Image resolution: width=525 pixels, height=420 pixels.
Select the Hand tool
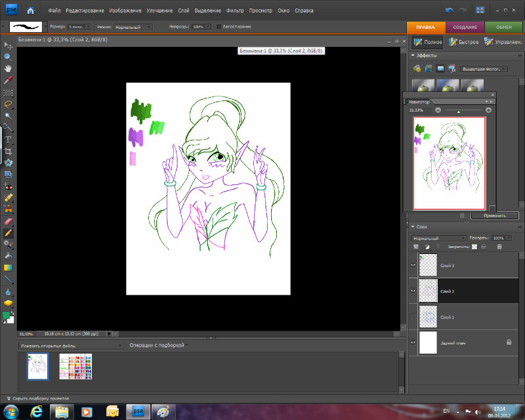(x=9, y=68)
